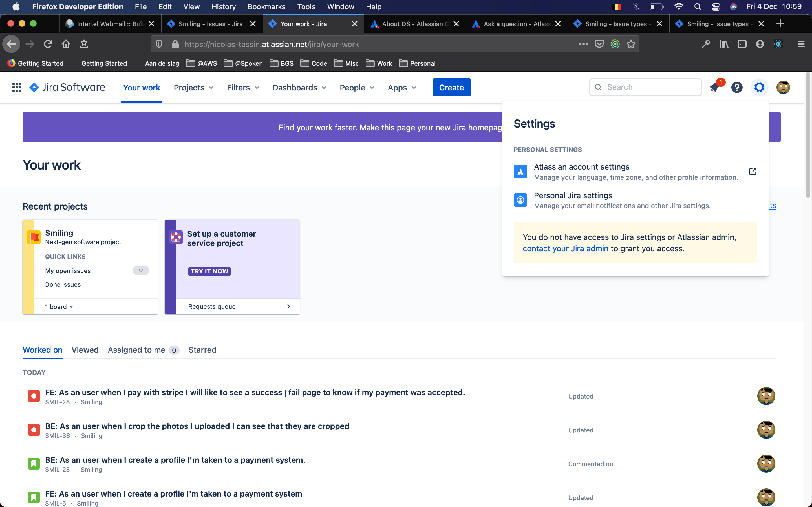Click the Atlassian account settings external link icon
Viewport: 812px width, 507px height.
click(x=753, y=172)
